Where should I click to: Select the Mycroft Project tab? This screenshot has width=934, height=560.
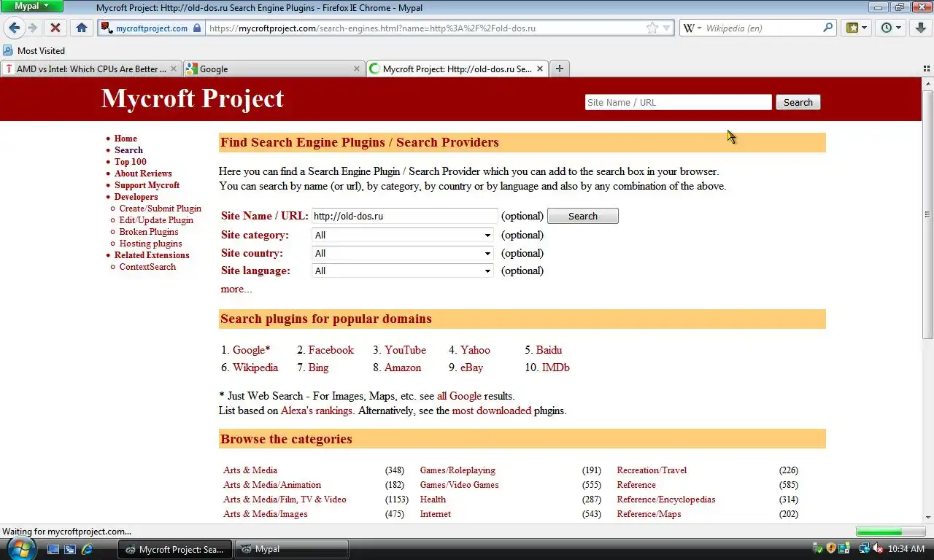457,69
